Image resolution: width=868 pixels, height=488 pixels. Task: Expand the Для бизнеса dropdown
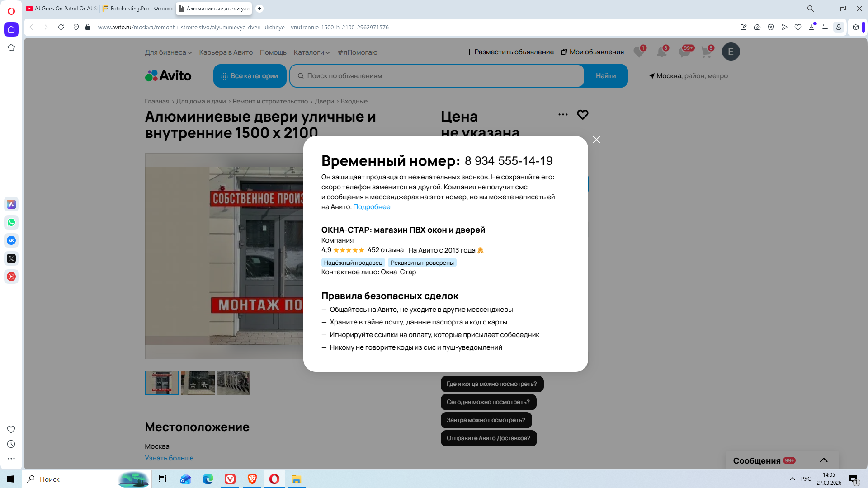click(x=168, y=52)
